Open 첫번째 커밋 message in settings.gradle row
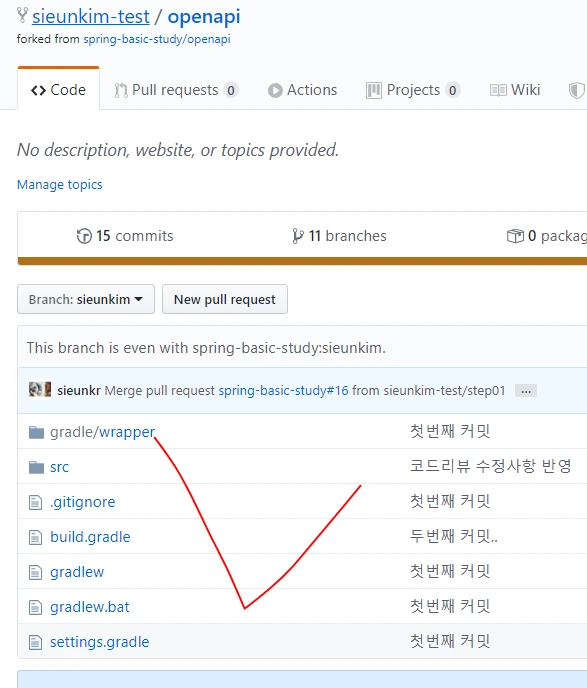 pos(450,641)
